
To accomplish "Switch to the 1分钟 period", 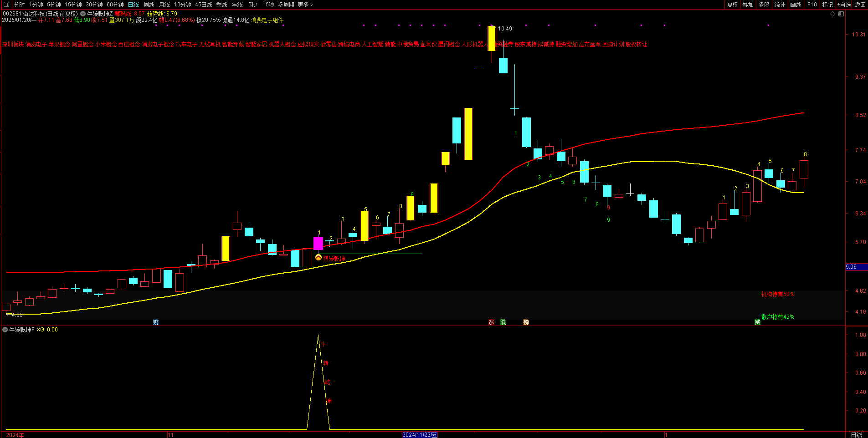I will tap(36, 5).
